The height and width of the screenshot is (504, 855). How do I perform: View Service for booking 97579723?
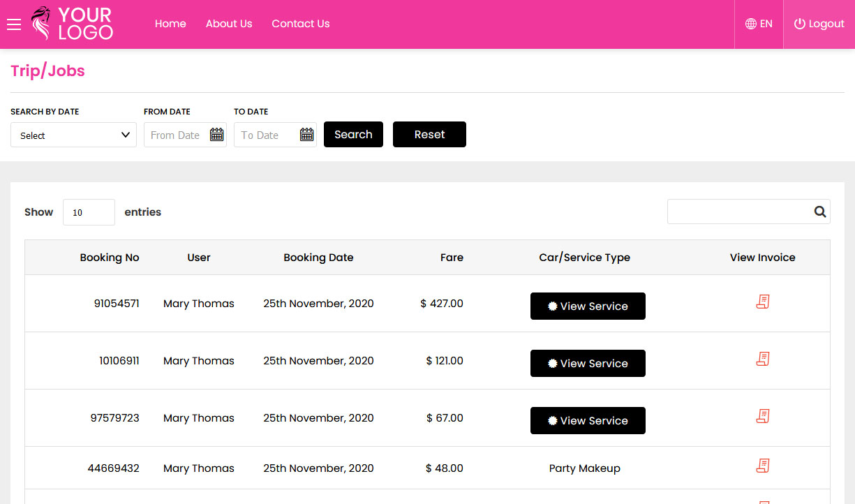point(588,421)
